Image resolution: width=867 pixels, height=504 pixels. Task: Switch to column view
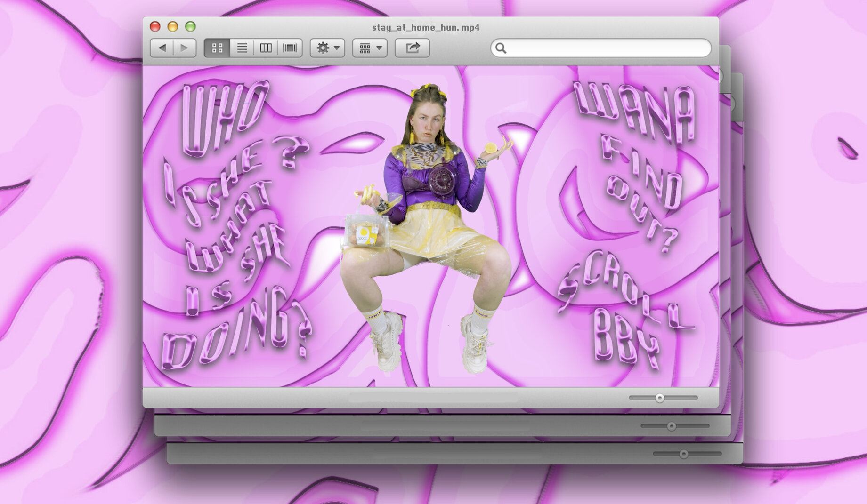pos(266,48)
